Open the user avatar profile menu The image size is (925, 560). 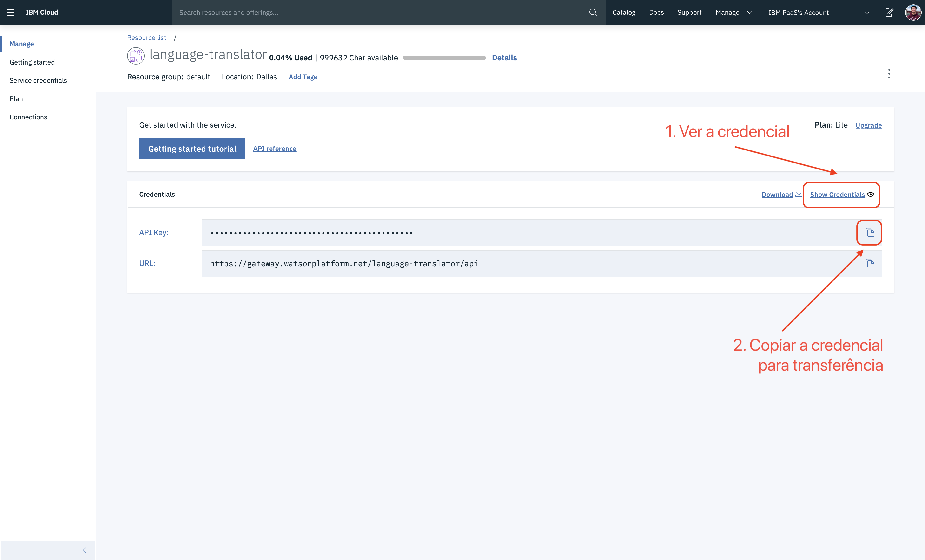(913, 12)
